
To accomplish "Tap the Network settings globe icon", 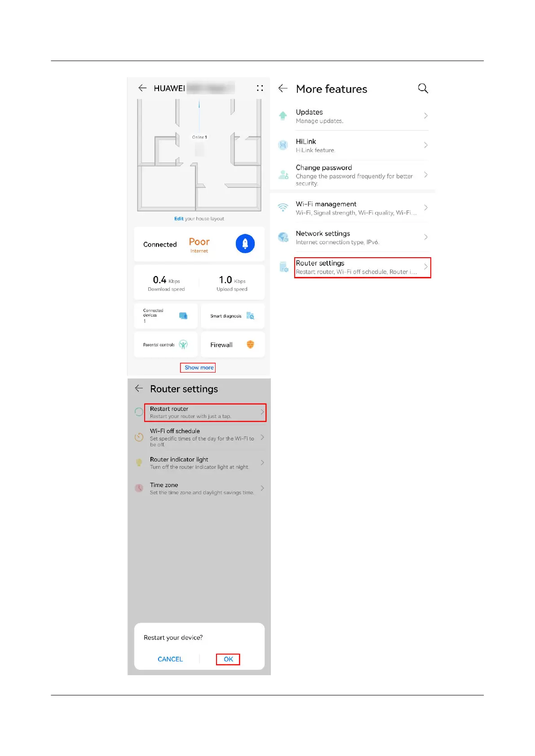I will click(x=283, y=237).
